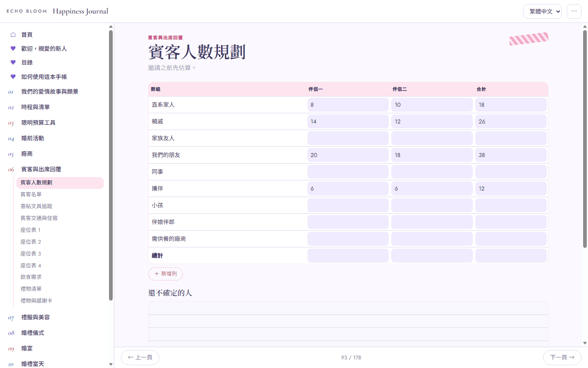Open the three-dot more options menu
The height and width of the screenshot is (368, 588).
(574, 11)
